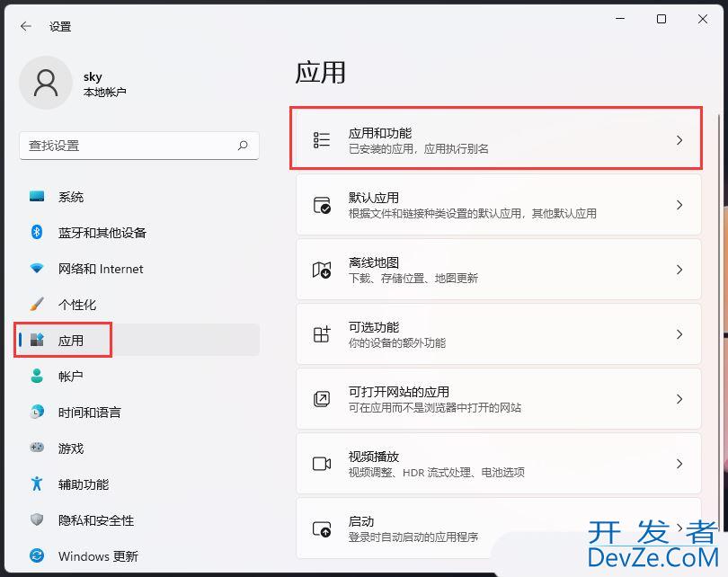Open the 应用和功能 settings page
Viewport: 728px width, 577px height.
[498, 139]
